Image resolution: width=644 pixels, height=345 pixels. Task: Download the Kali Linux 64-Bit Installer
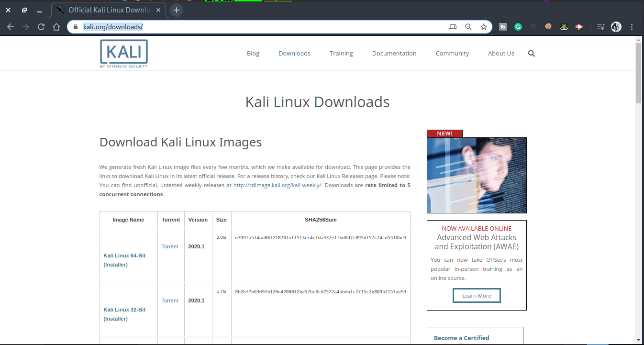tap(124, 260)
